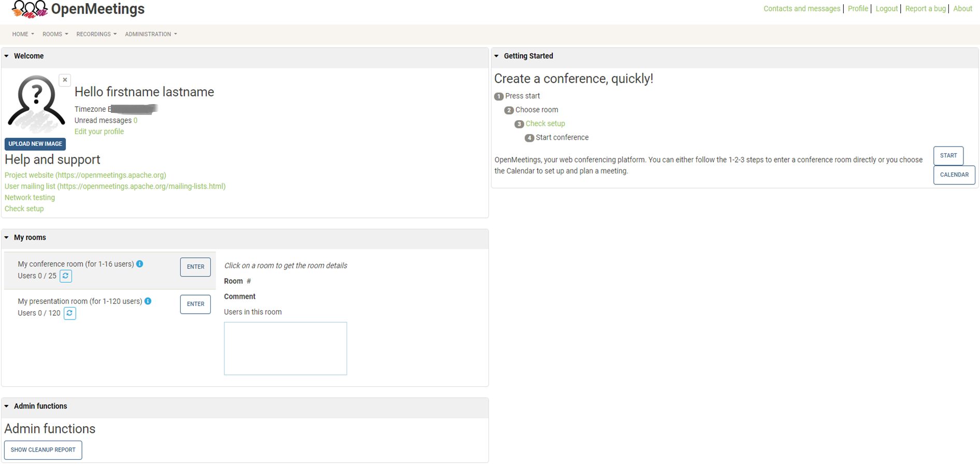Collapse the Welcome panel

(x=7, y=56)
